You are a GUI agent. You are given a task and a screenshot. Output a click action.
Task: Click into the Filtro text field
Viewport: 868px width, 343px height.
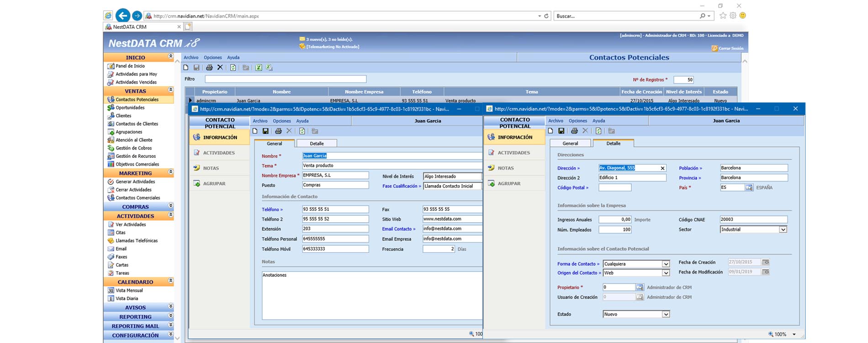tap(286, 79)
